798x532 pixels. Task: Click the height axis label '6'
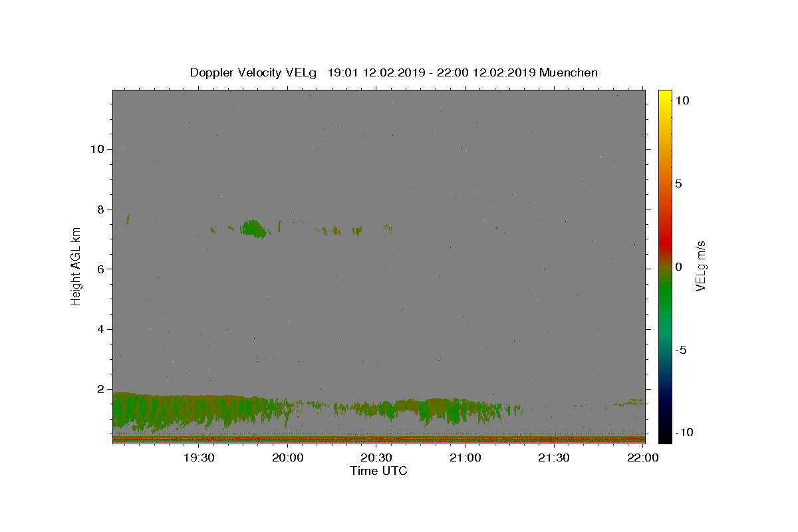(102, 269)
